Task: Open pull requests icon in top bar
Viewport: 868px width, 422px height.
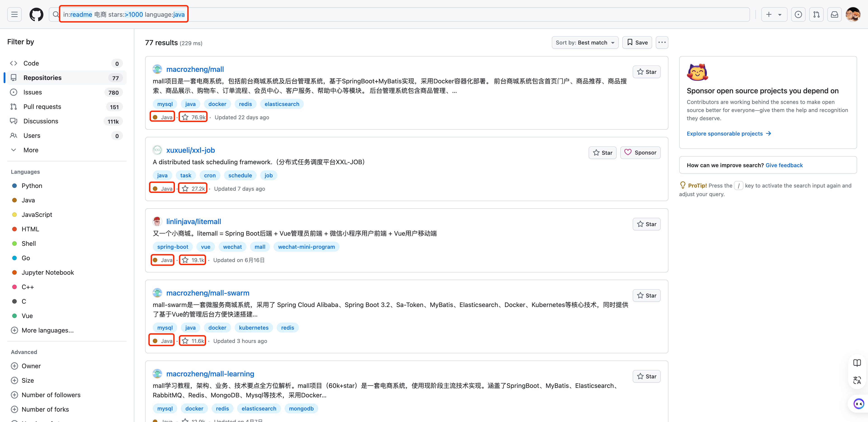Action: click(816, 14)
